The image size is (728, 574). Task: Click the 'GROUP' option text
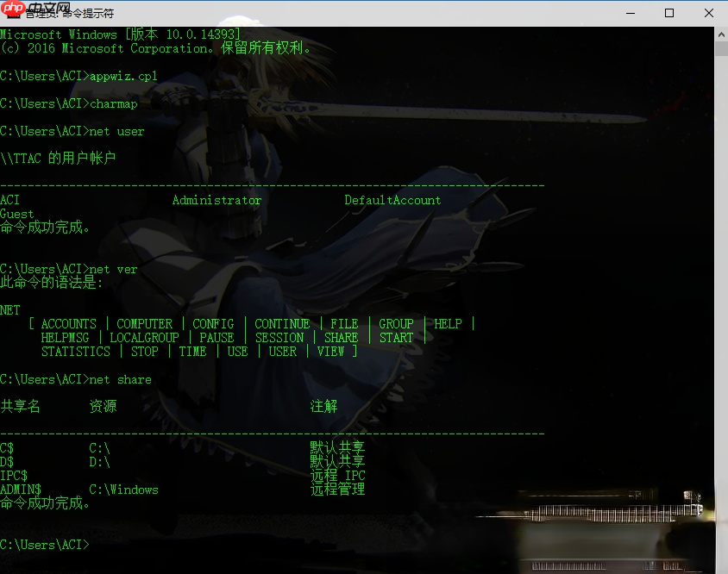(396, 324)
